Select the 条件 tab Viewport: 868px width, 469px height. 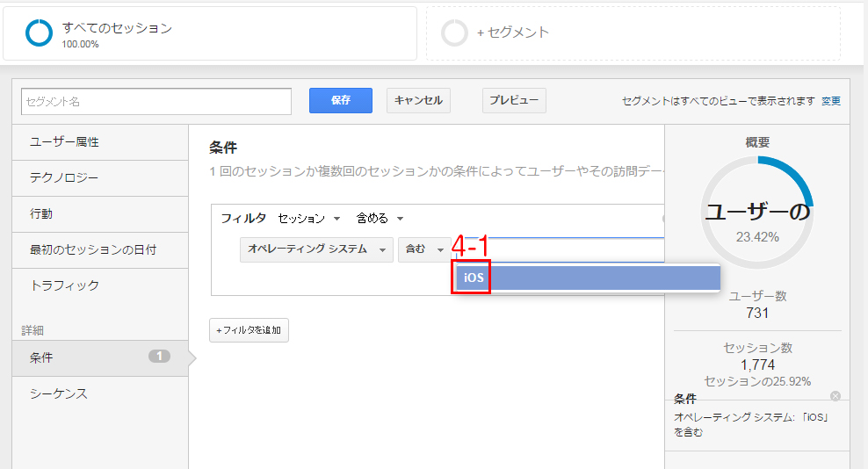pyautogui.click(x=100, y=358)
